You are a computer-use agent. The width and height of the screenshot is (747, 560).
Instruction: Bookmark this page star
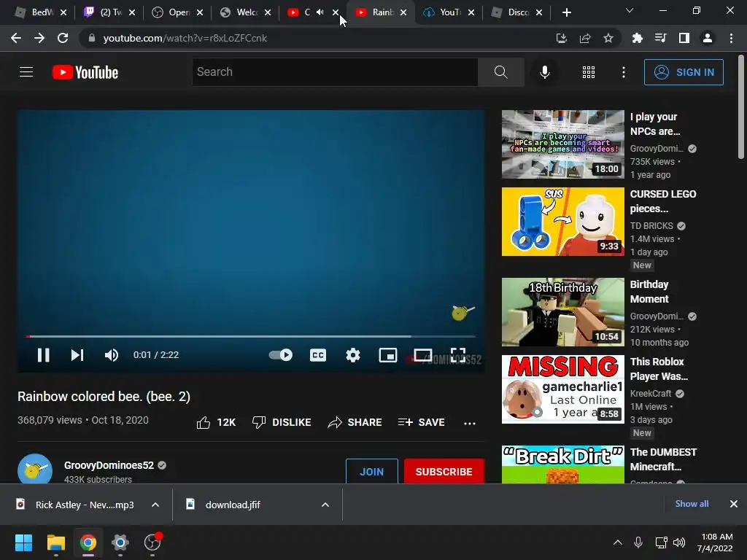[x=608, y=38]
